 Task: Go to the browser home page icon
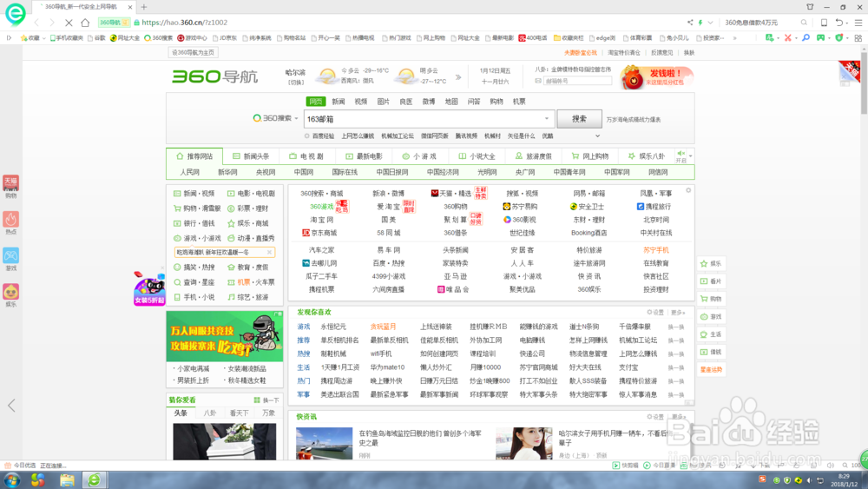85,23
